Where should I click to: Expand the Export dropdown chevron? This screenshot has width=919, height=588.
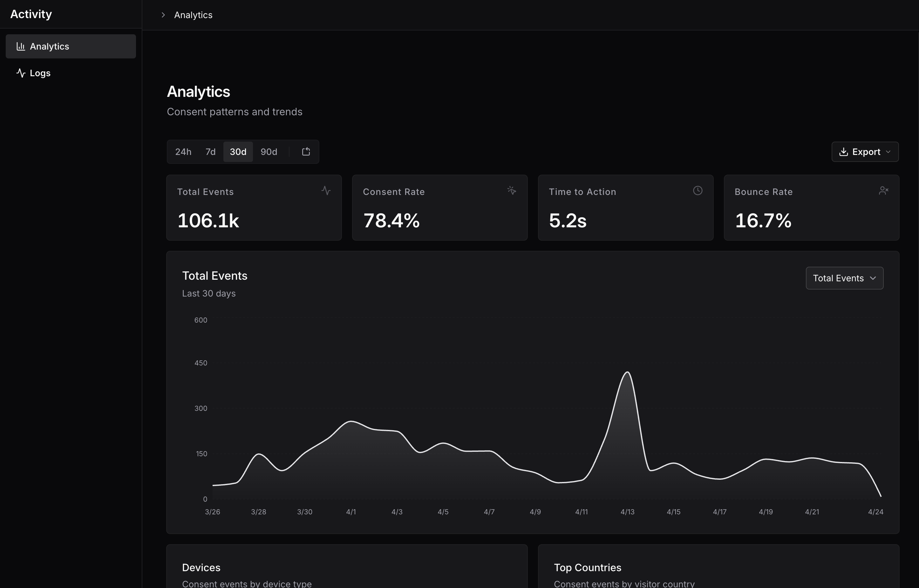tap(888, 151)
